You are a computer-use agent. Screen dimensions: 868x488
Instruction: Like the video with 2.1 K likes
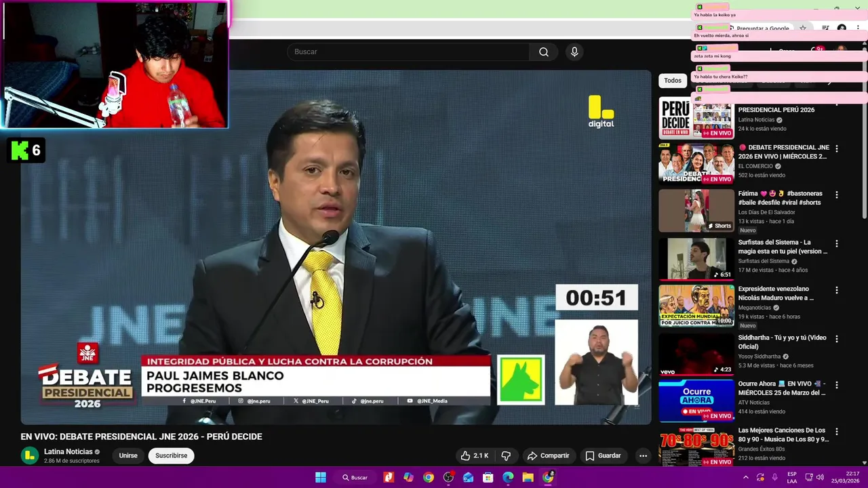click(x=474, y=455)
